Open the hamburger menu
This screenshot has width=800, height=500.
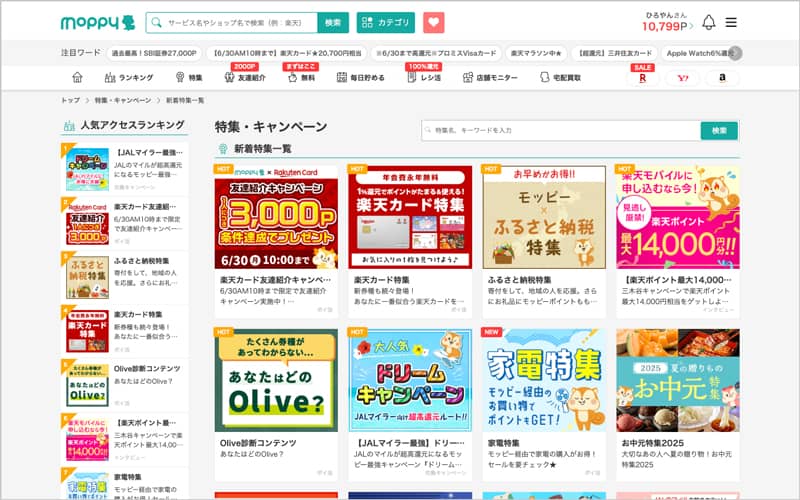point(731,22)
